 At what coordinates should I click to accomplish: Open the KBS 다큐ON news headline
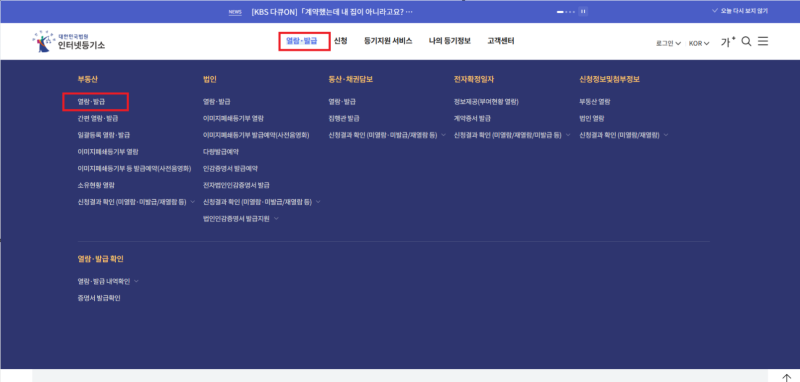click(x=332, y=11)
